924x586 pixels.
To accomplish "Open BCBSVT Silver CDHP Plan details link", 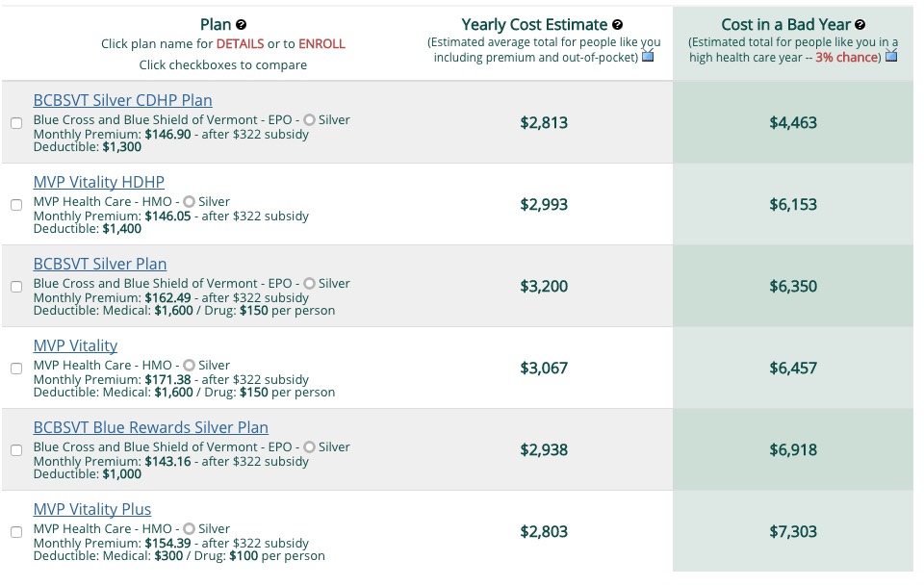I will (122, 100).
